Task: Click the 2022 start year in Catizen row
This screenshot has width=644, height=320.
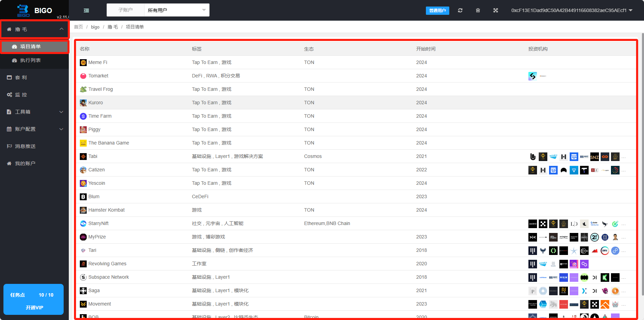Action: (x=421, y=170)
